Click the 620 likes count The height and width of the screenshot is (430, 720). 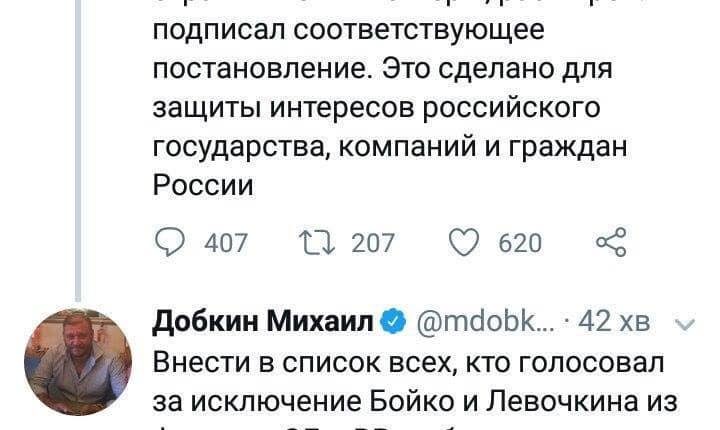[x=520, y=243]
